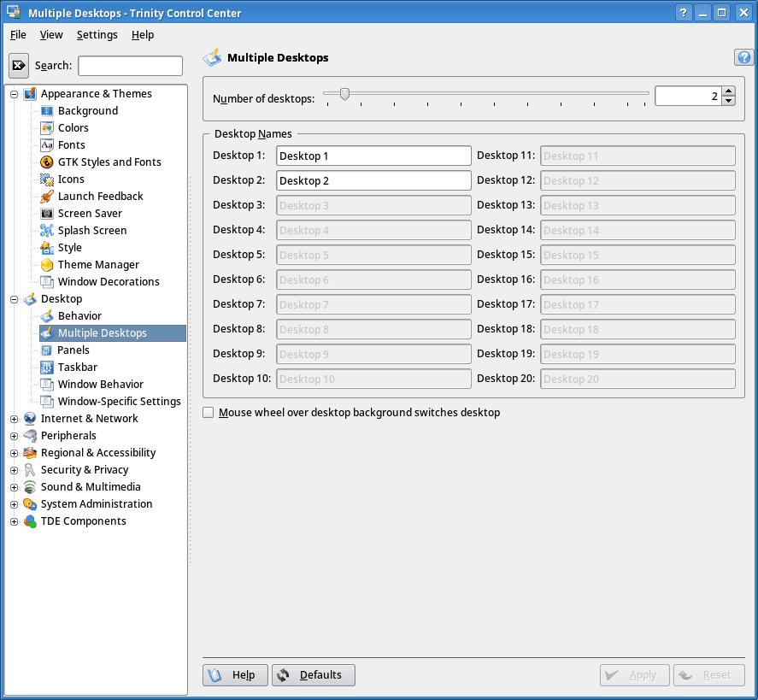The image size is (758, 700).
Task: Open the Settings menu
Action: 97,35
